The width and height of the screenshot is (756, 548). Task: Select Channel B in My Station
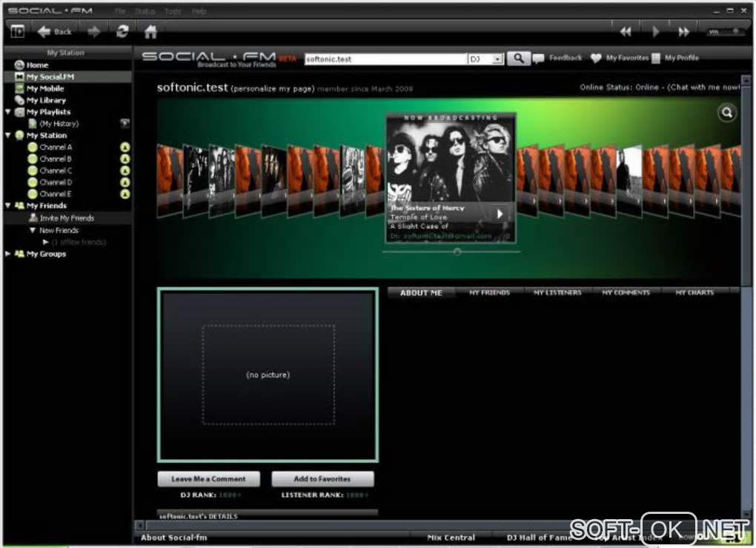tap(55, 159)
